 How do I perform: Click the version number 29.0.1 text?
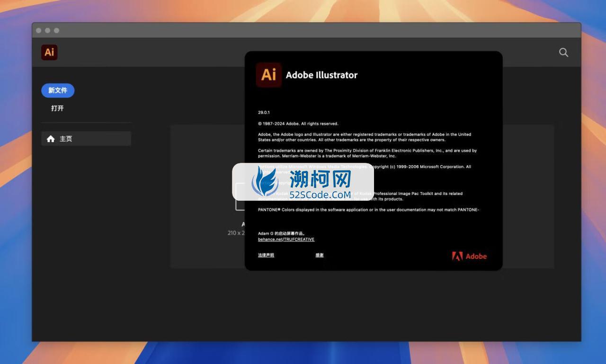pyautogui.click(x=264, y=113)
